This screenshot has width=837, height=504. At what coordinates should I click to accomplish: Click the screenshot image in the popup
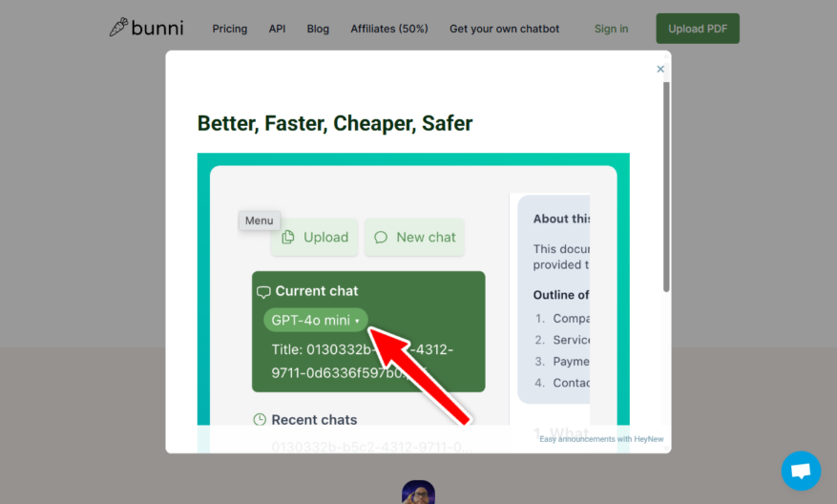pos(413,303)
